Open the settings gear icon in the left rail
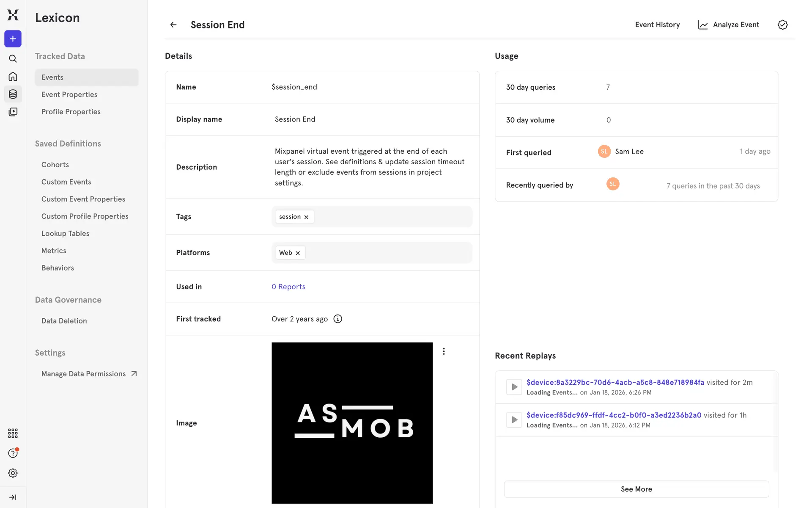 tap(13, 473)
